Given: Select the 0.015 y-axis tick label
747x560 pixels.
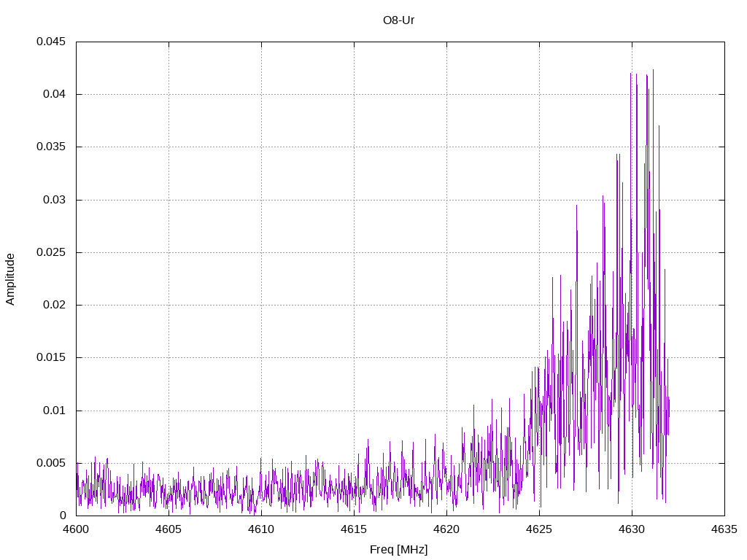Looking at the screenshot, I should point(51,357).
